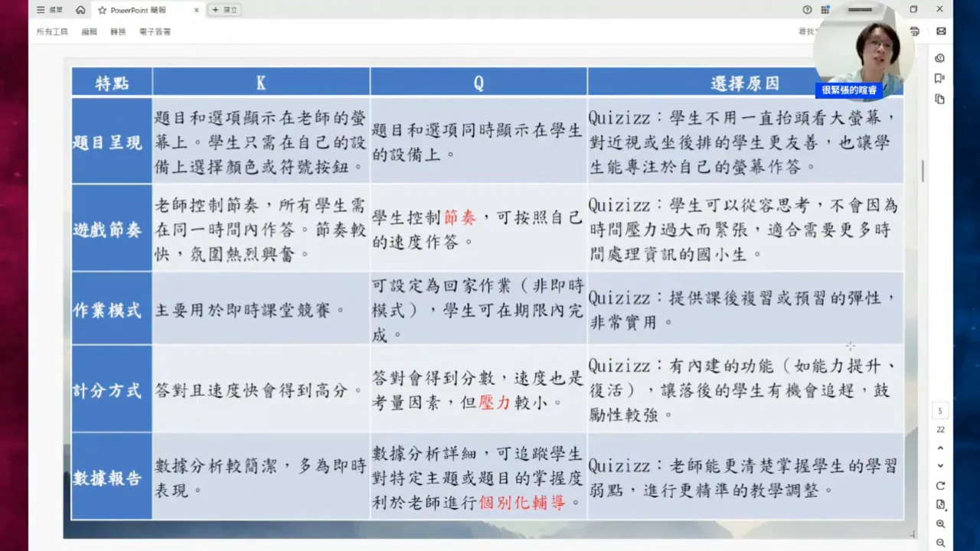Screen dimensions: 980x551
Task: Click the cell '答對且速度快會得到高分。'
Action: point(261,390)
